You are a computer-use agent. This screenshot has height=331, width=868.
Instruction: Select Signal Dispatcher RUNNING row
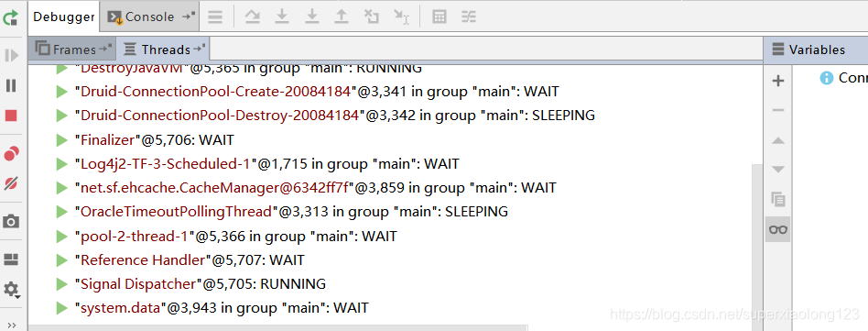(201, 284)
